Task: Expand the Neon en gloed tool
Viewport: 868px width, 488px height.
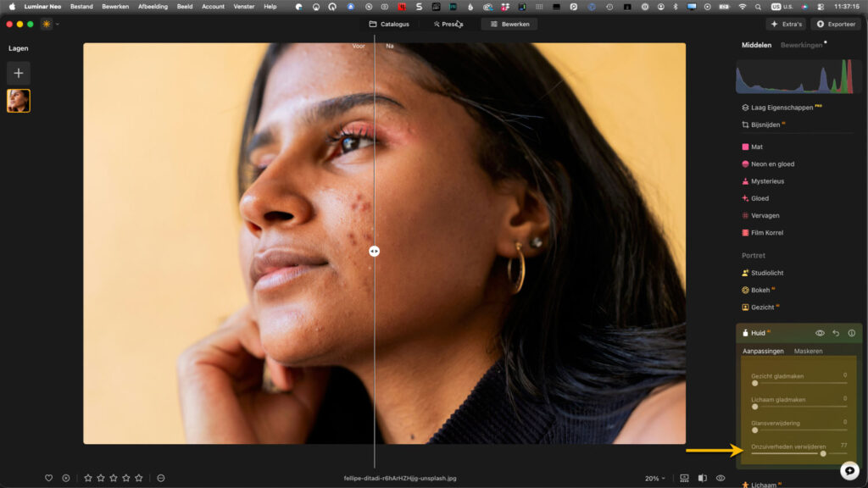Action: click(768, 164)
